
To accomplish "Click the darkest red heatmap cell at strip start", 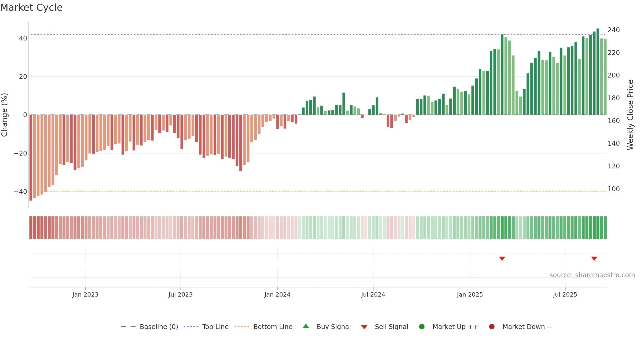I will 31,228.
